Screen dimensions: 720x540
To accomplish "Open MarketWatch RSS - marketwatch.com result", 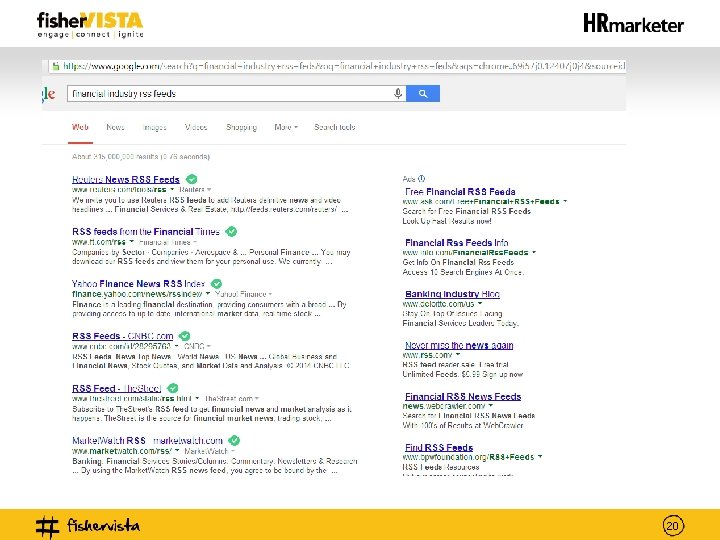I will (147, 441).
